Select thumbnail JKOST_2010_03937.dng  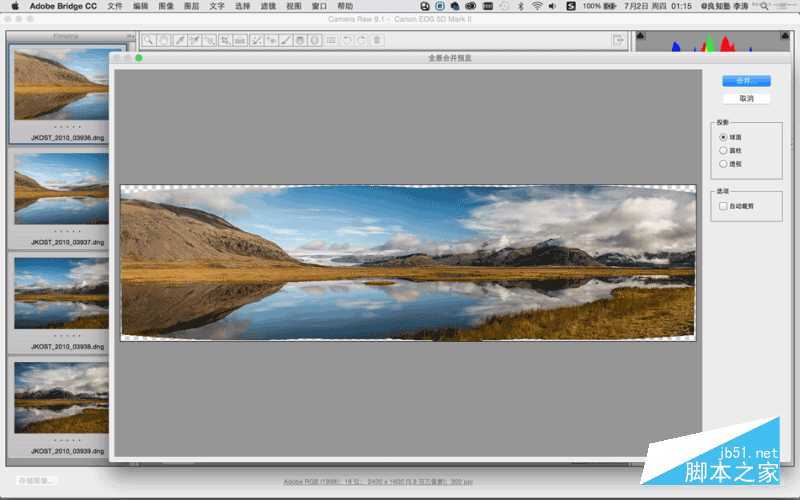pos(61,189)
